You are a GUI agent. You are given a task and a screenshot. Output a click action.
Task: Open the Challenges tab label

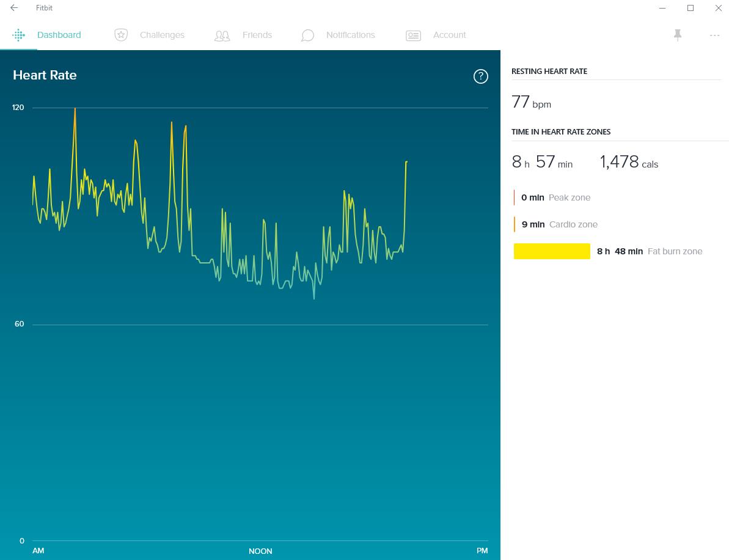pos(162,35)
